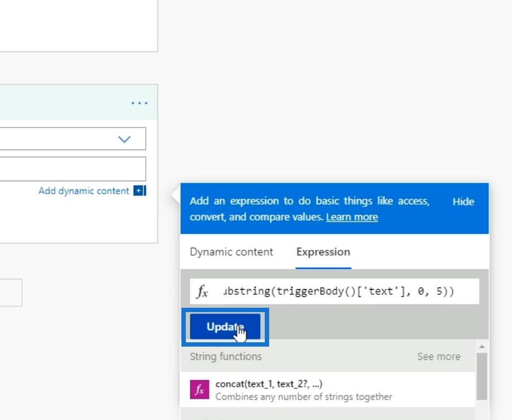Click the functions list scrollbar thumb
512x420 pixels.
point(482,376)
